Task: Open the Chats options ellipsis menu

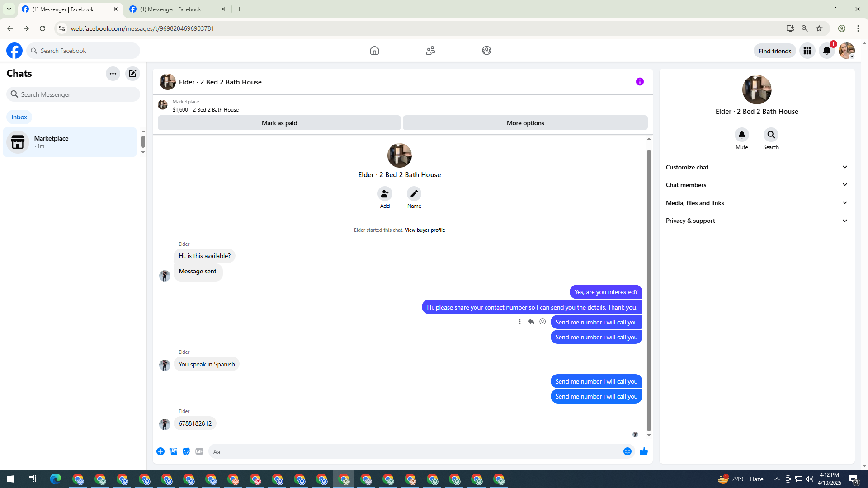Action: (113, 74)
